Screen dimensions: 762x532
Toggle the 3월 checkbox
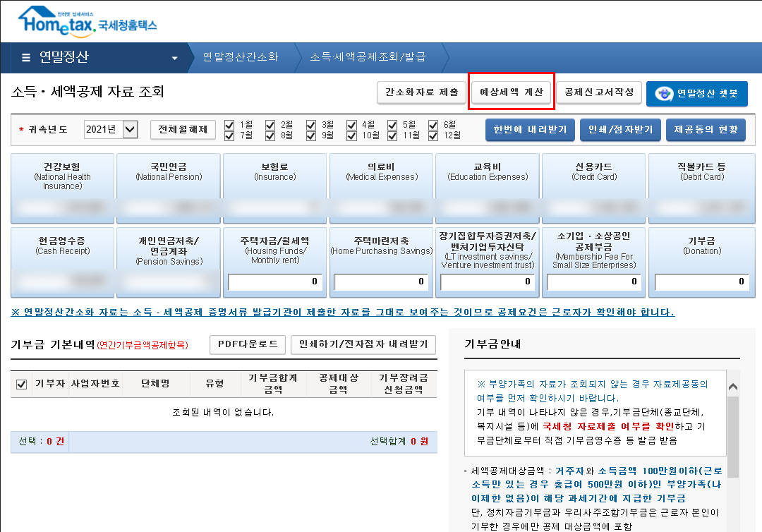(x=311, y=125)
